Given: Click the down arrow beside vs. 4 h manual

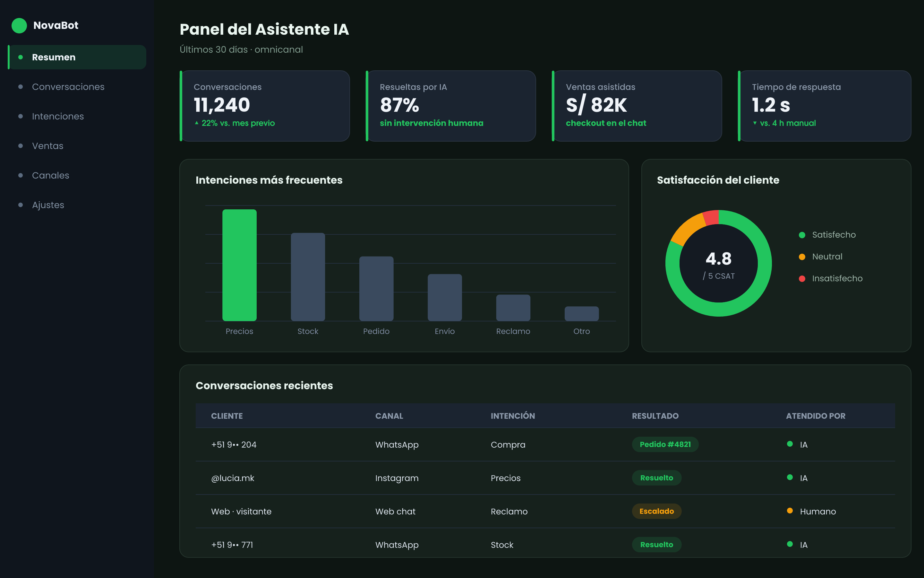Looking at the screenshot, I should pyautogui.click(x=755, y=123).
